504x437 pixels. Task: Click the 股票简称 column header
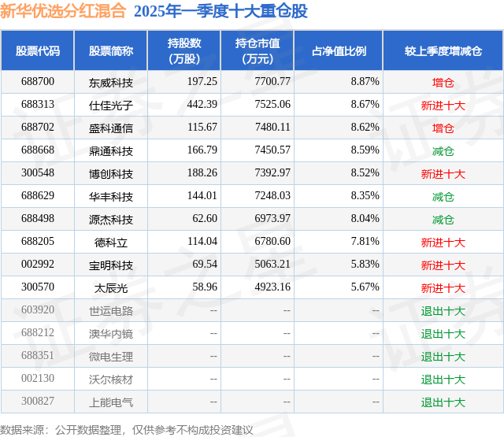tap(111, 50)
